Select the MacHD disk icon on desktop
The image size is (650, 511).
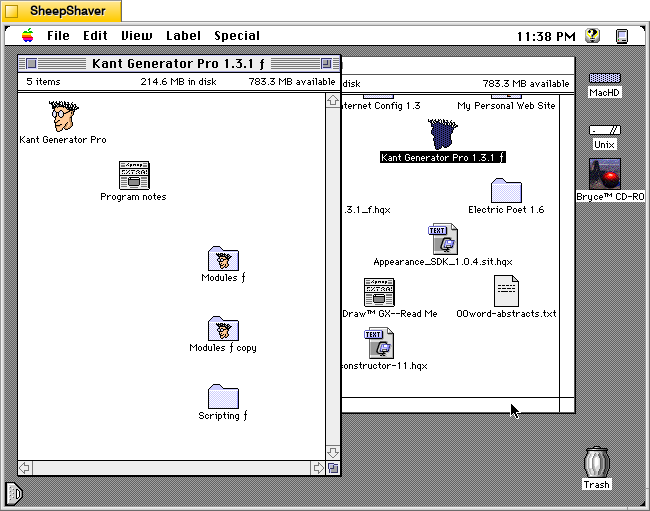(x=604, y=78)
